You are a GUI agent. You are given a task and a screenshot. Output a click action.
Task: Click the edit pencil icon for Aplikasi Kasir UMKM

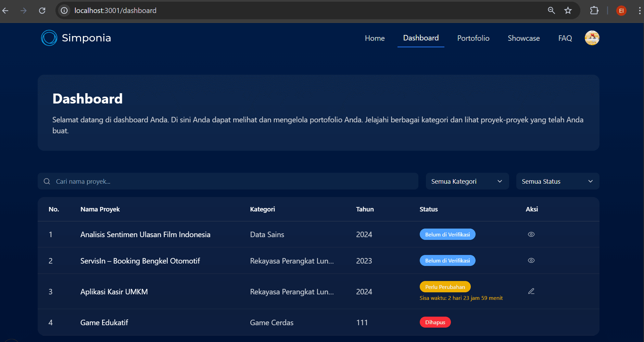click(531, 291)
